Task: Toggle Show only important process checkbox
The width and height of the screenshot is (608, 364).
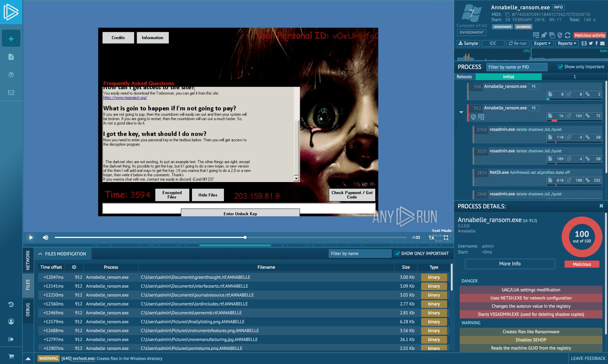Action: coord(560,67)
